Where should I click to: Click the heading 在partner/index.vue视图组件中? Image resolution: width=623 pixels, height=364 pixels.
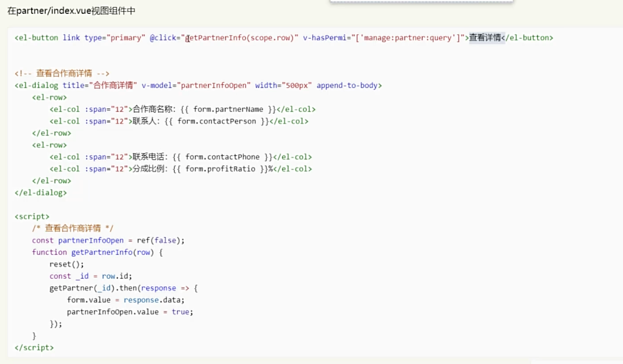pos(71,11)
